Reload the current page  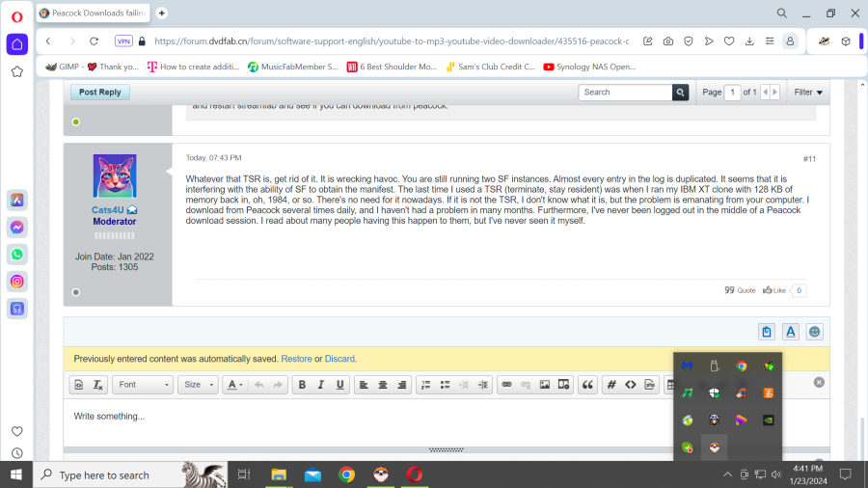tap(95, 41)
